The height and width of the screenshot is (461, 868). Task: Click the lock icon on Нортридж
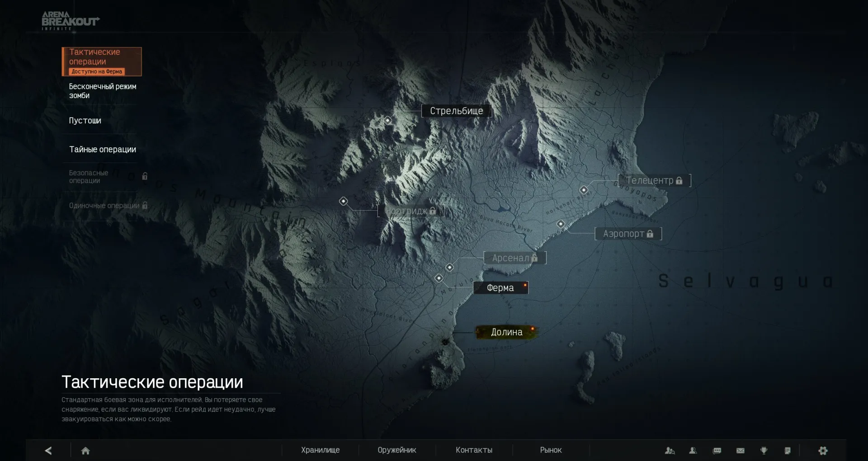433,211
